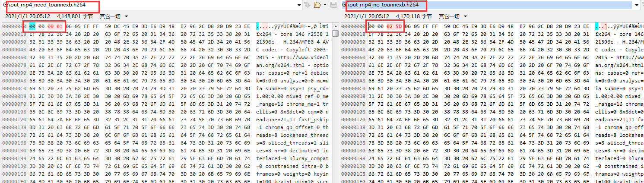Click left pane text 'eadzone=21,11 fast_pskip'
Image resolution: width=644 pixels, height=183 pixels.
tap(292, 120)
